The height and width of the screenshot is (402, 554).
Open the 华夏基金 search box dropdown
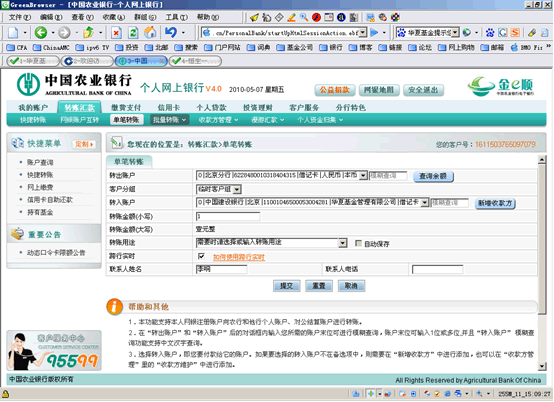(x=455, y=33)
